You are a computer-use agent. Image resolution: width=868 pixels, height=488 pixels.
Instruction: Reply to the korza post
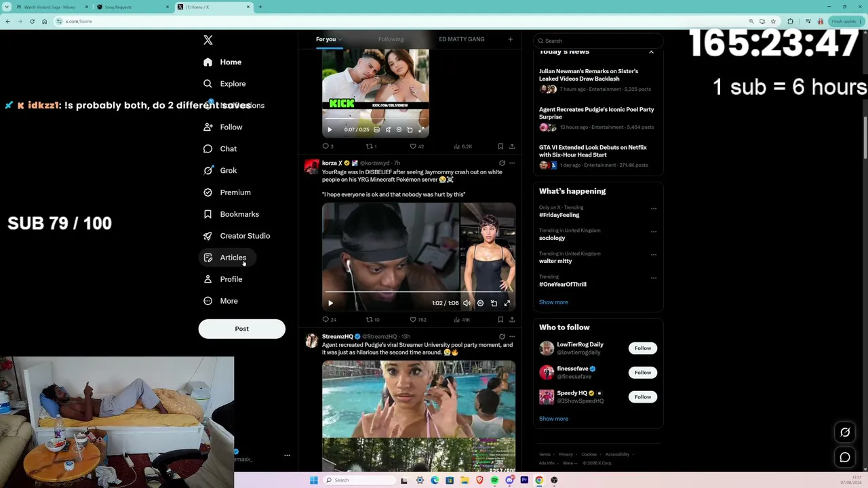pyautogui.click(x=330, y=320)
